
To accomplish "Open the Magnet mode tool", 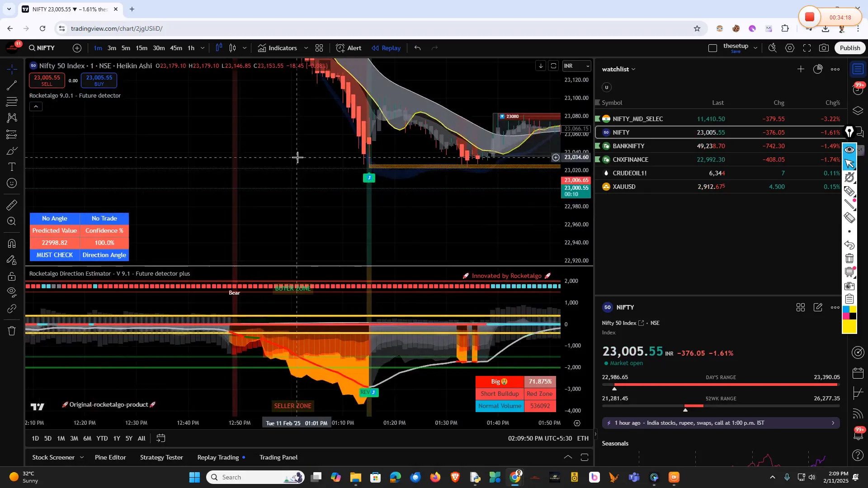I will 12,244.
